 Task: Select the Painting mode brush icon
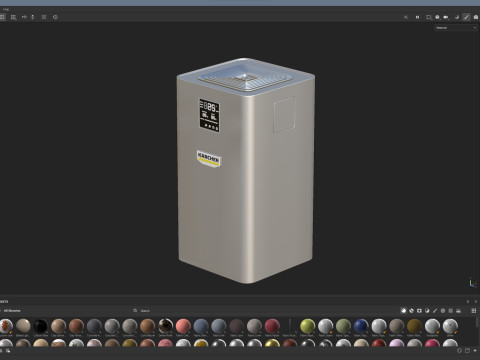[466, 17]
